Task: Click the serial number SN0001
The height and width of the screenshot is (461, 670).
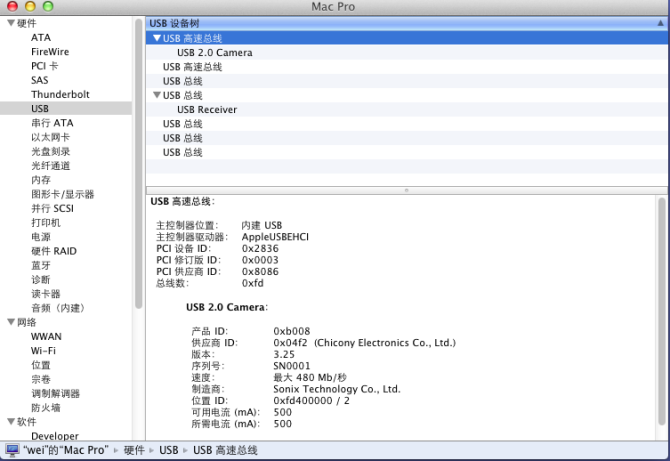Action: tap(291, 366)
